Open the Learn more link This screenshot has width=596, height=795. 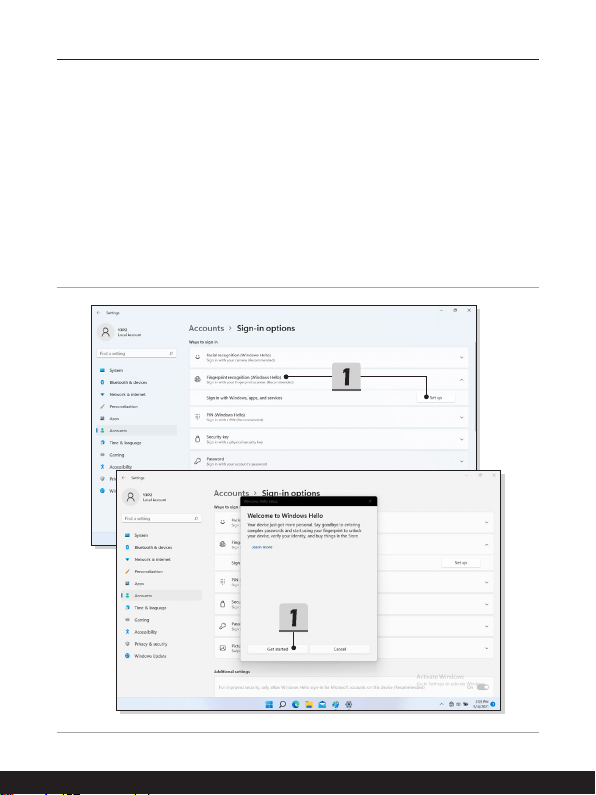coord(262,547)
